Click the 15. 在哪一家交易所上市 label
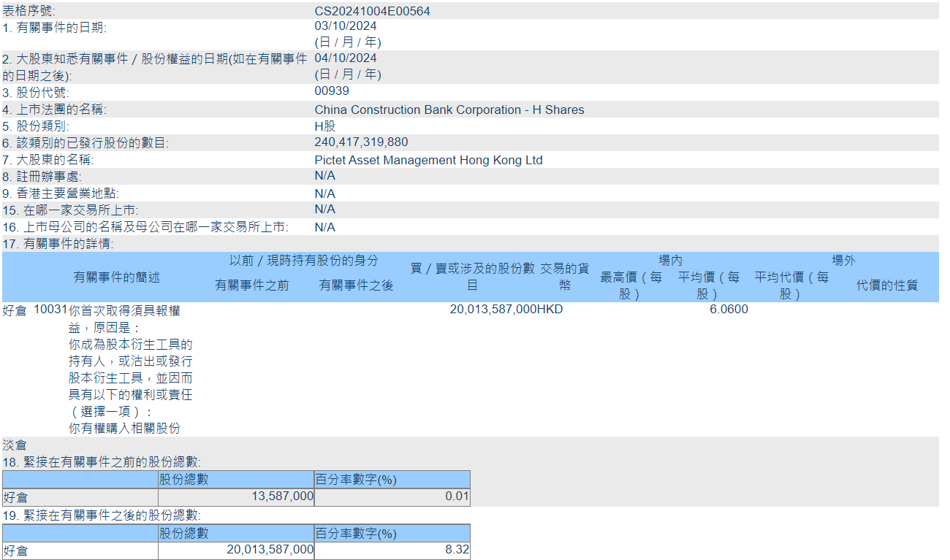 point(71,210)
